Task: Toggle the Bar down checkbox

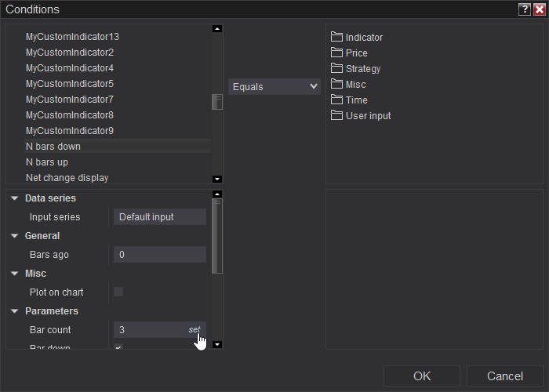Action: [x=118, y=347]
